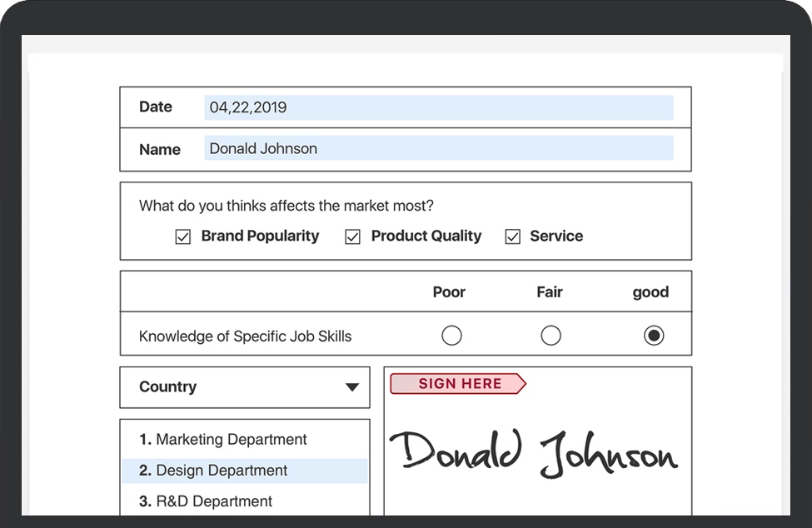This screenshot has height=528, width=812.
Task: Click the red SIGN HERE tag
Action: click(x=458, y=384)
